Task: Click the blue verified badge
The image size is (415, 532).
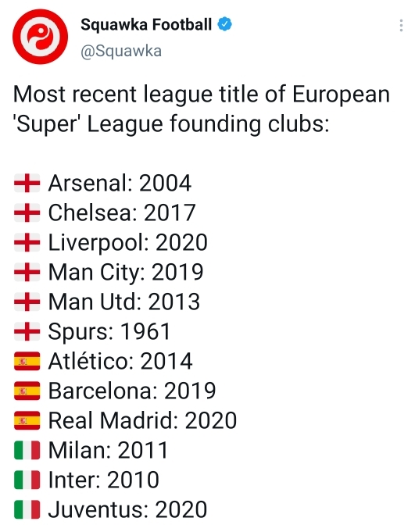Action: [x=224, y=24]
